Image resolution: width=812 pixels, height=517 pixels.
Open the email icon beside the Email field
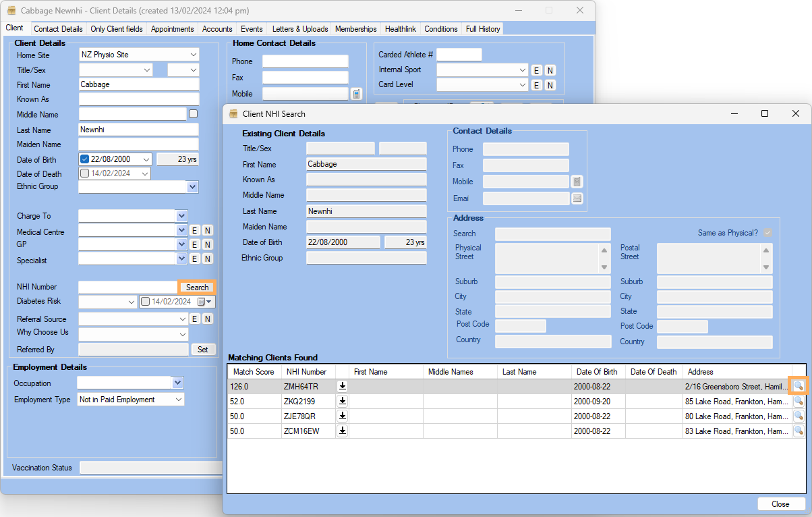pyautogui.click(x=577, y=198)
